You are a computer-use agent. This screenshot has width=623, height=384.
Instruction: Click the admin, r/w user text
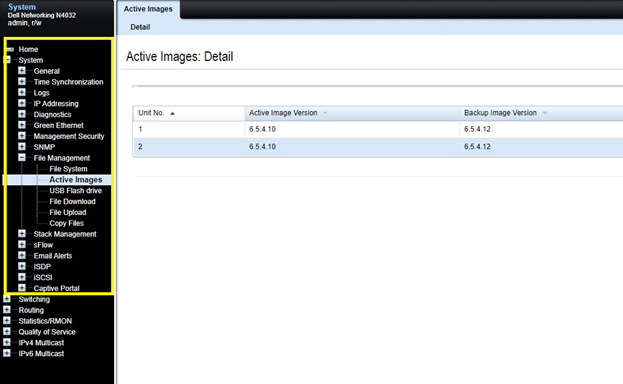25,23
